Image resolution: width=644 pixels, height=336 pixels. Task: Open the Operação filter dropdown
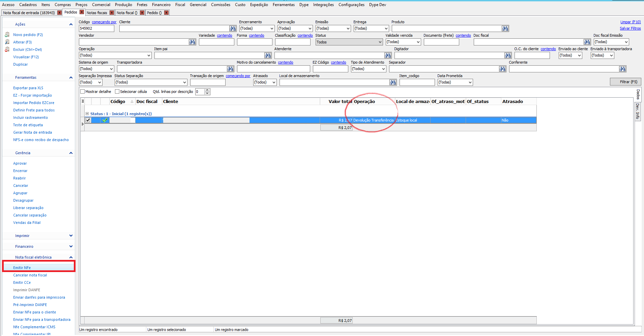(x=149, y=56)
